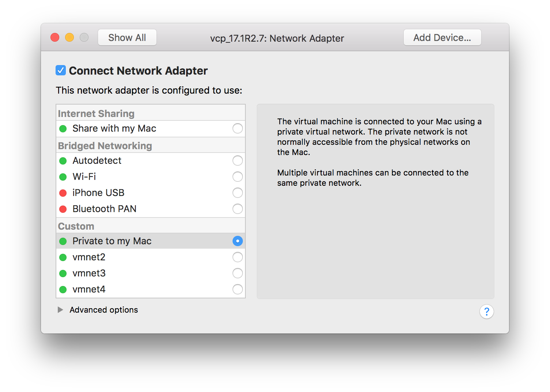550x392 pixels.
Task: Select the Autodetect bridged networking radio button
Action: 237,161
